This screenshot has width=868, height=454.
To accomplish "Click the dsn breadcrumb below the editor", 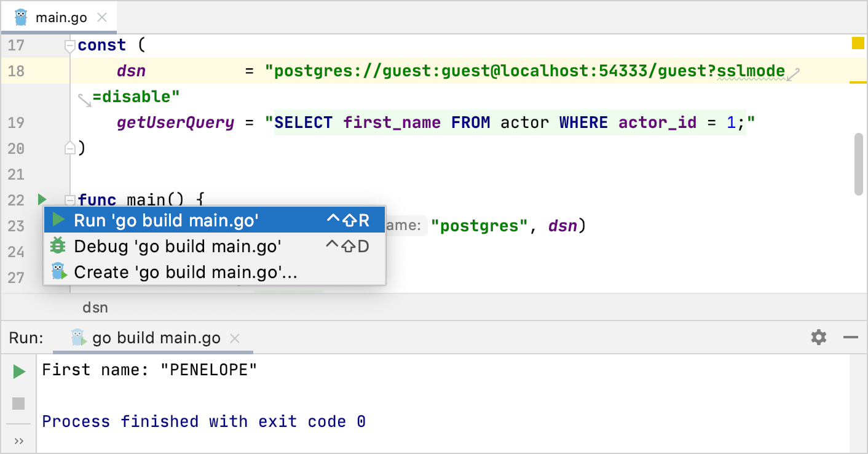I will click(95, 307).
